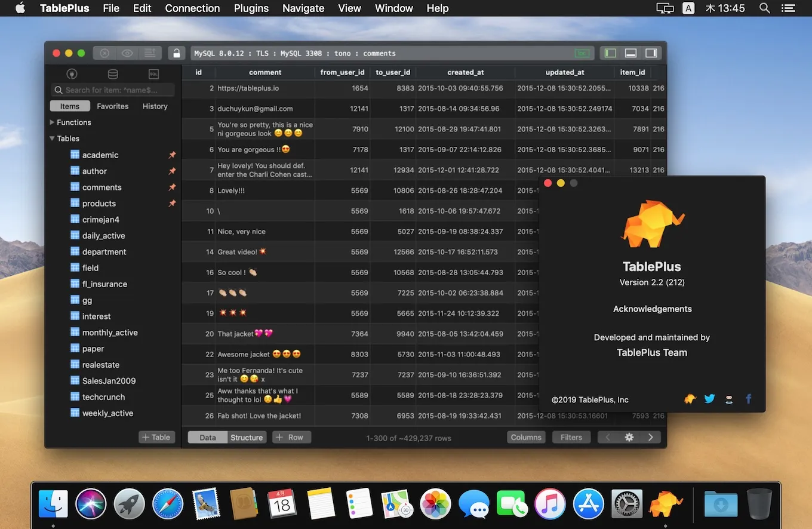Open the SQL query icon in sidebar
812x529 pixels.
153,74
